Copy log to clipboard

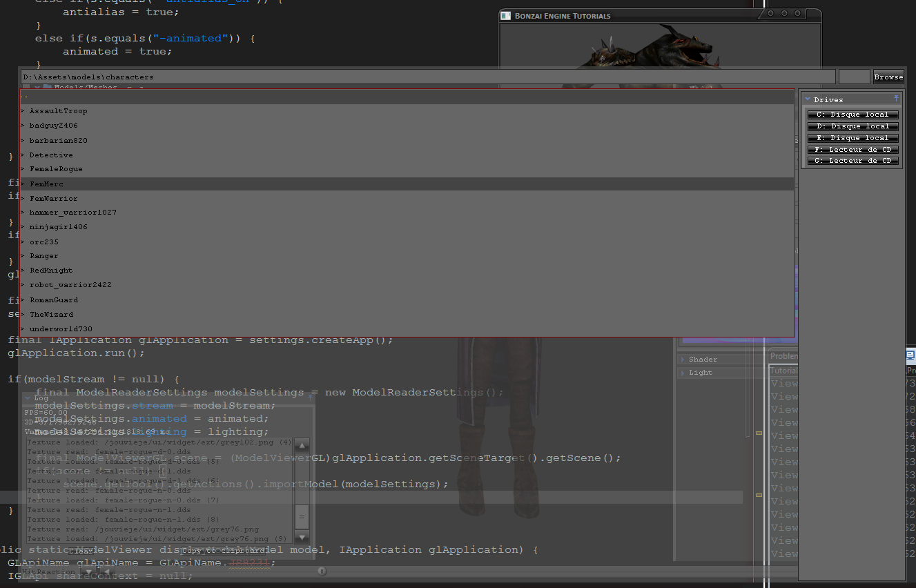[224, 551]
